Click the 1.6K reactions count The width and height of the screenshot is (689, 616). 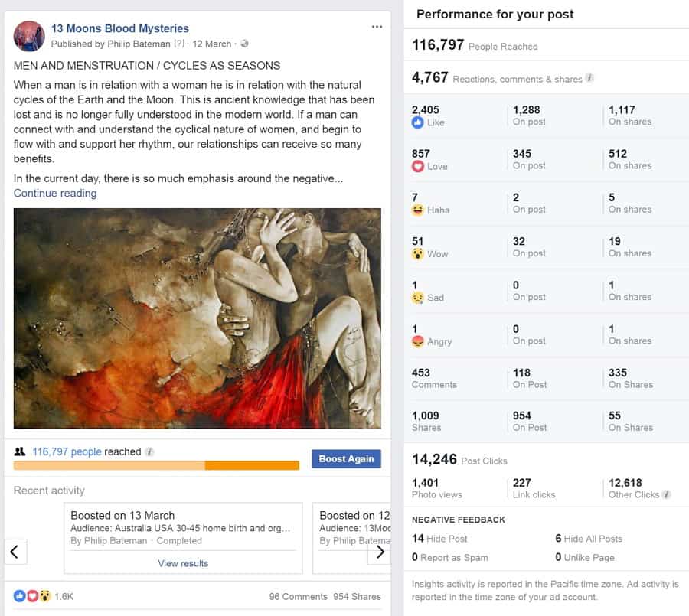click(x=64, y=596)
